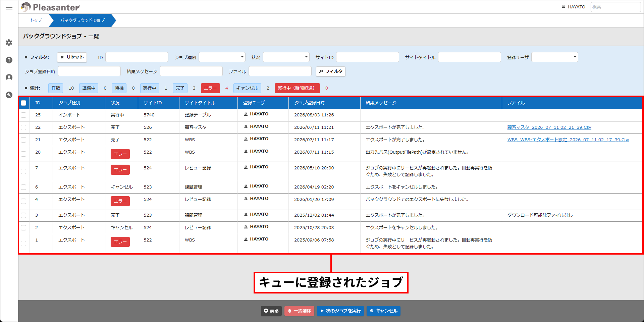Check the row for job ID 3
The width and height of the screenshot is (644, 322).
(23, 215)
